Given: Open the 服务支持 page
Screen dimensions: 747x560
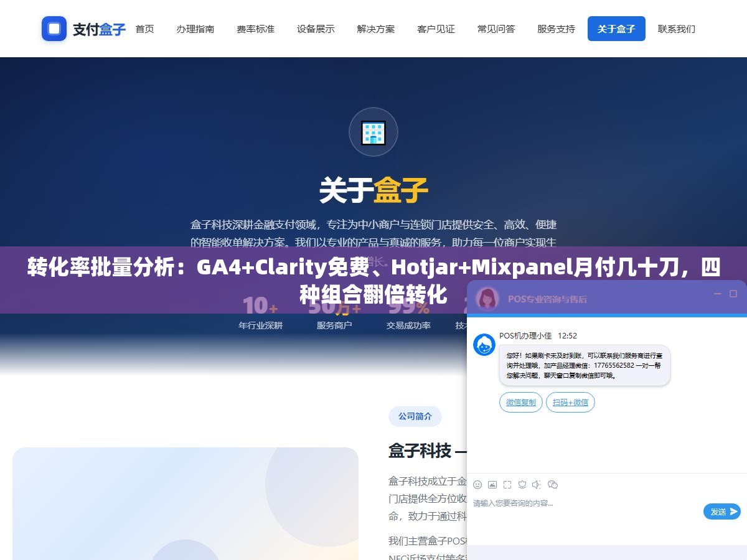Looking at the screenshot, I should tap(556, 29).
